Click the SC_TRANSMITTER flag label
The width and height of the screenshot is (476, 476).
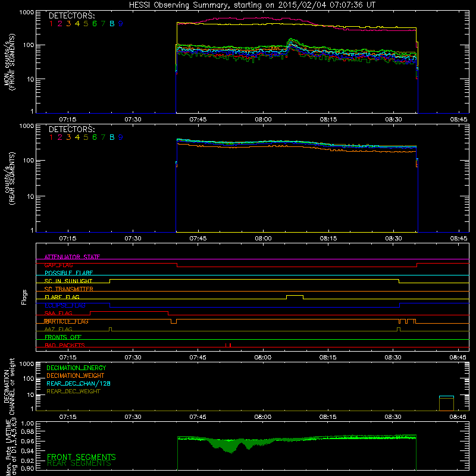68,289
